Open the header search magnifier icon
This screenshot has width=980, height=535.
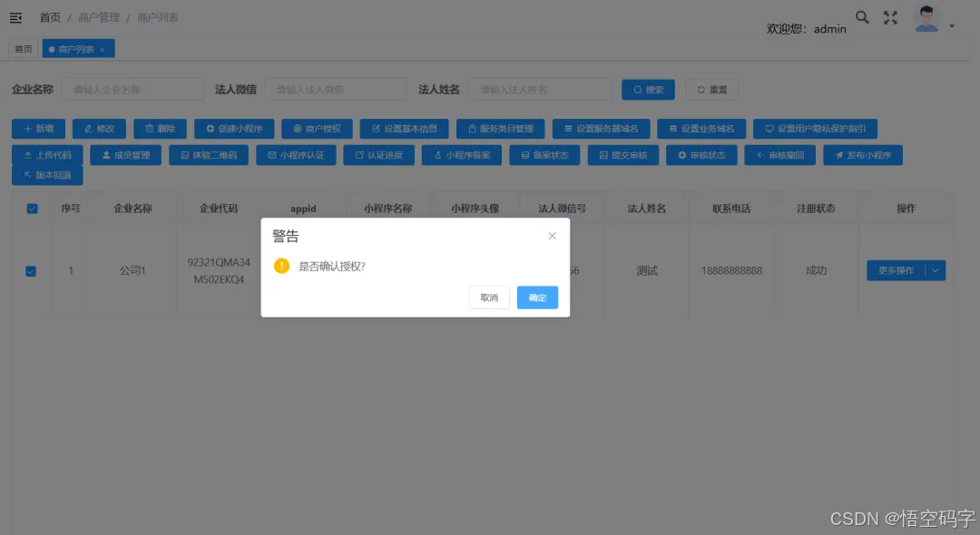(862, 17)
